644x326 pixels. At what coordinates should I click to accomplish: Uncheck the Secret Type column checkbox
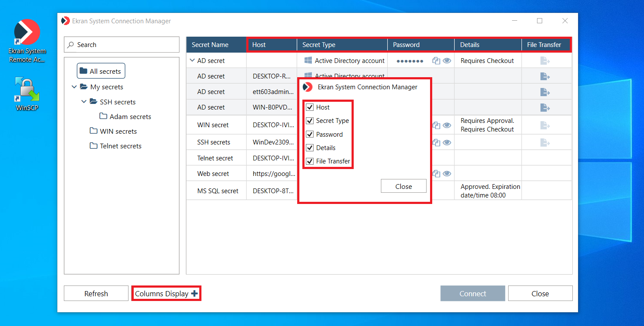tap(310, 121)
